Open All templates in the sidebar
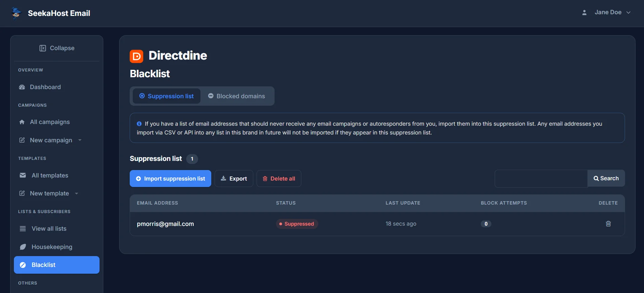The width and height of the screenshot is (644, 293). coord(57,175)
